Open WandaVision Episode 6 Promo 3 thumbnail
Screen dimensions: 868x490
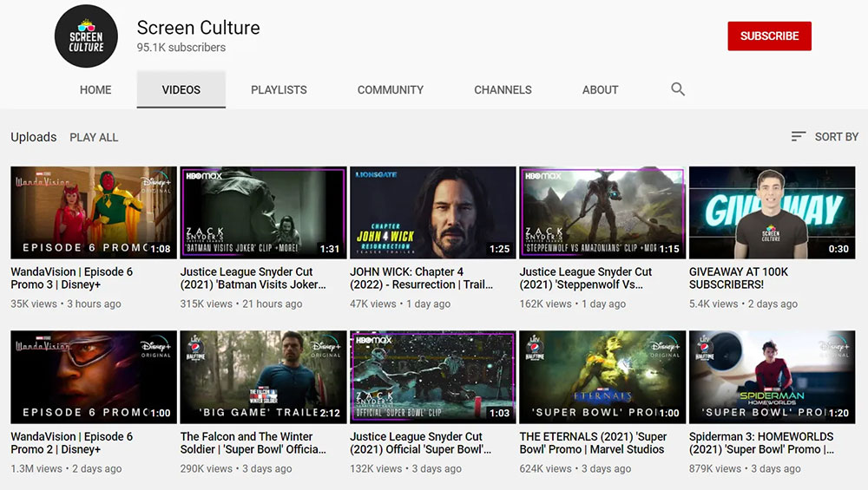click(94, 212)
